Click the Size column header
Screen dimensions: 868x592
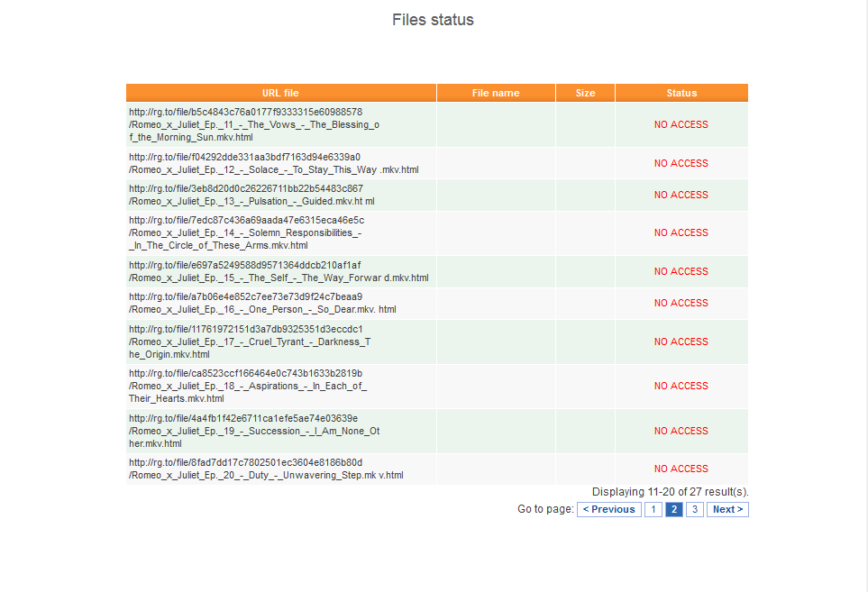[585, 93]
